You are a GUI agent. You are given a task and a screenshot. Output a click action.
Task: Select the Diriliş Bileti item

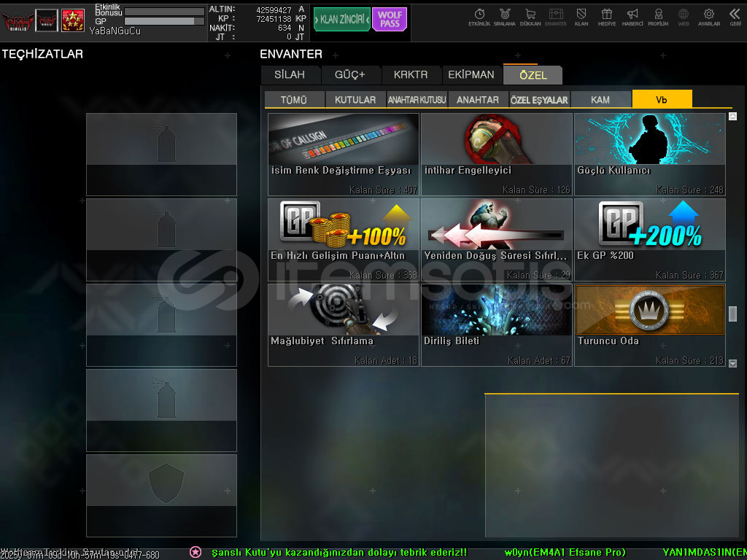click(x=496, y=325)
